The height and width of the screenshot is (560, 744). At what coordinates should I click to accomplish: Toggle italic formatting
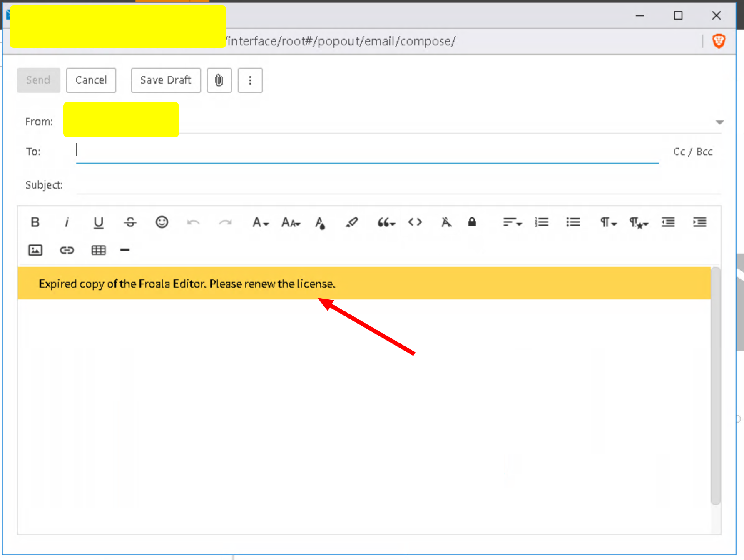pos(67,222)
